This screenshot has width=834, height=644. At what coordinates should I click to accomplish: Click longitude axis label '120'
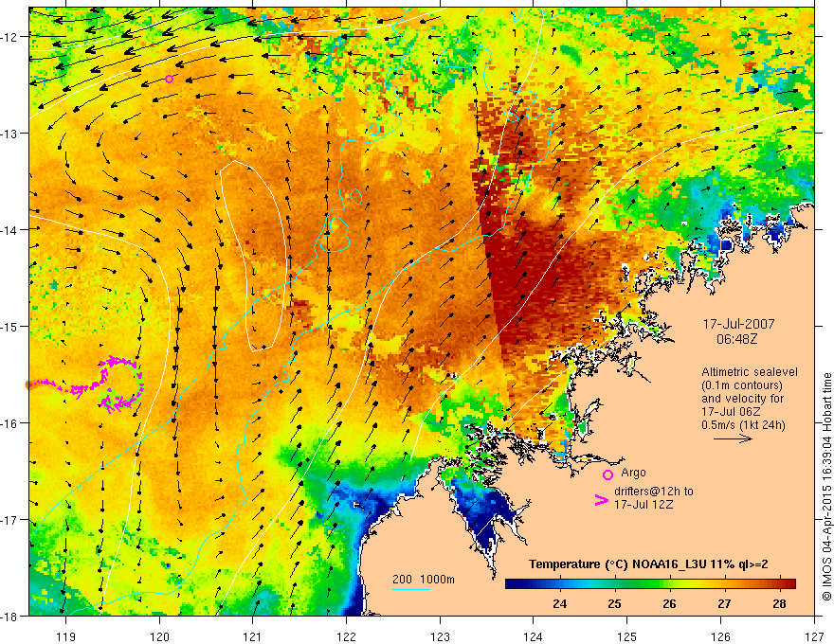(159, 636)
